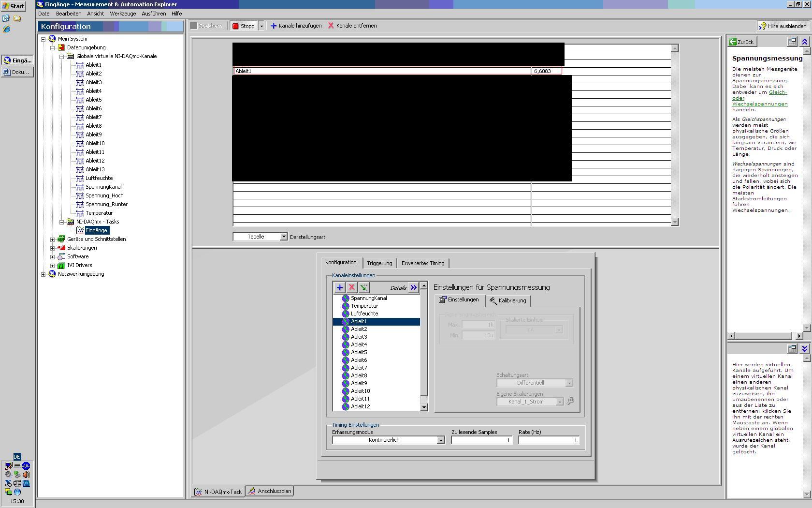Click the Skalierungen icon in the tree
This screenshot has width=812, height=508.
tap(61, 248)
